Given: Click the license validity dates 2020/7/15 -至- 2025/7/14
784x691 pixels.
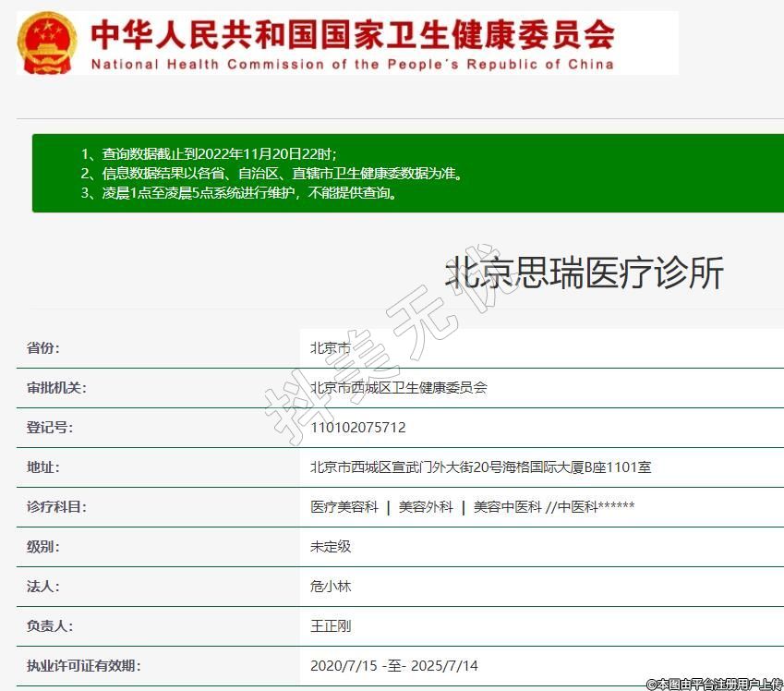Looking at the screenshot, I should point(393,666).
